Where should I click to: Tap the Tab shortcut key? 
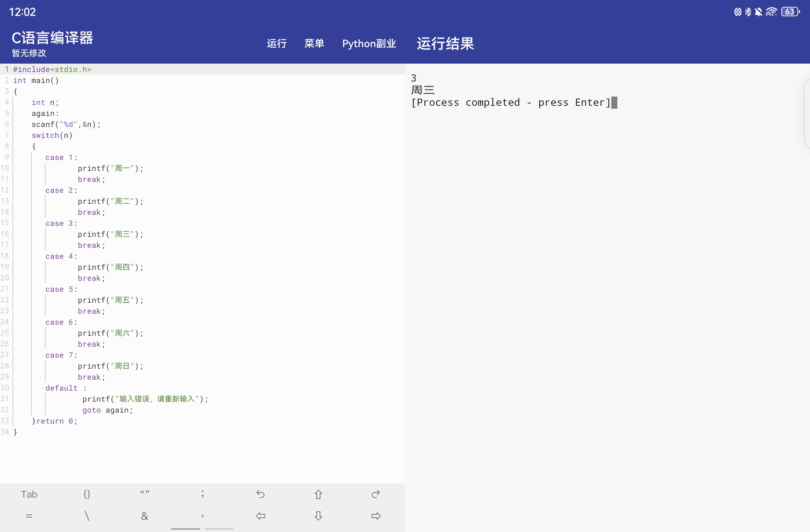point(29,494)
